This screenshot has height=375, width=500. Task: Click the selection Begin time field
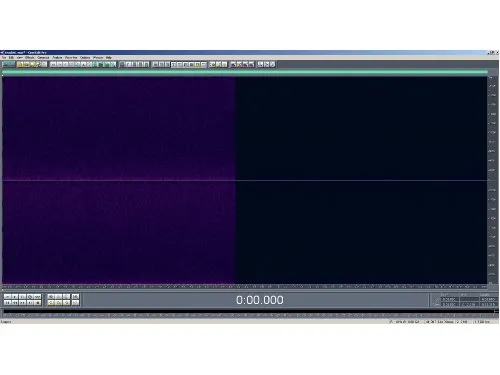pyautogui.click(x=449, y=299)
